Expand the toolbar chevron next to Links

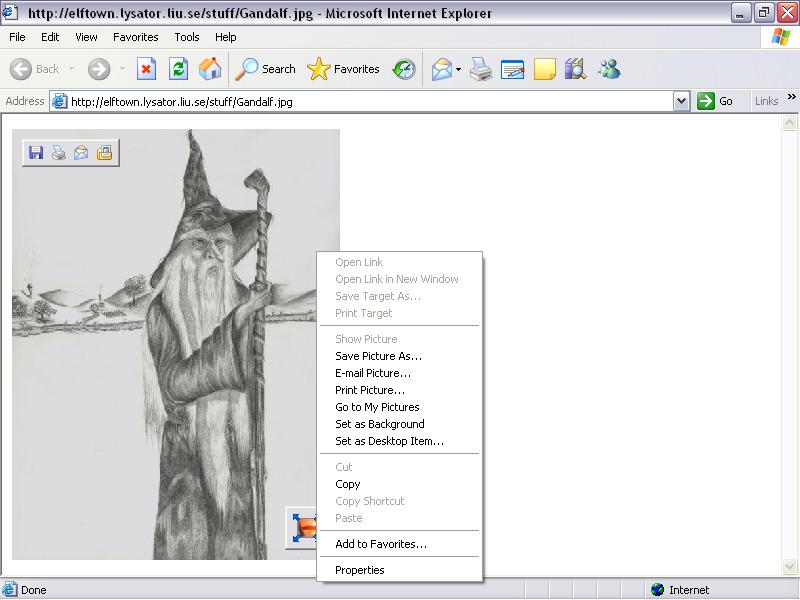792,96
